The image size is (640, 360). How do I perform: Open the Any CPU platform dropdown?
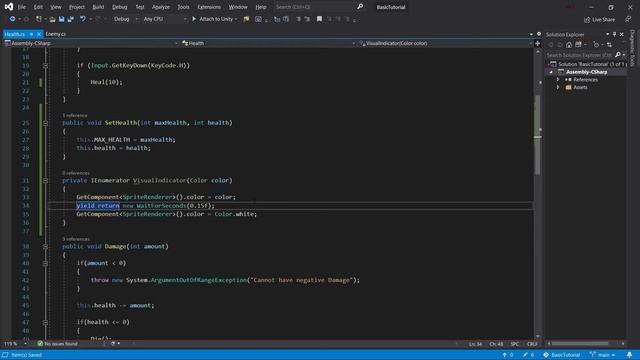pyautogui.click(x=164, y=19)
